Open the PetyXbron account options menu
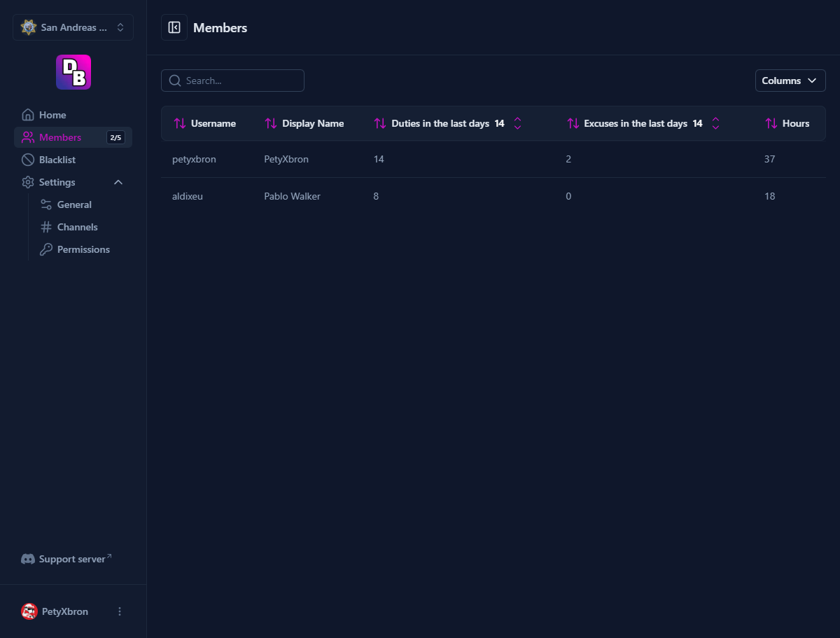The image size is (840, 638). (x=119, y=611)
